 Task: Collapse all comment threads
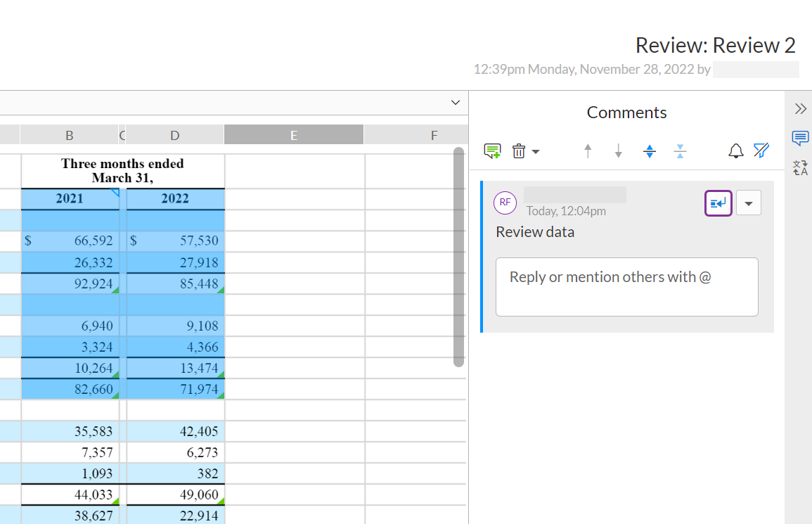[680, 151]
